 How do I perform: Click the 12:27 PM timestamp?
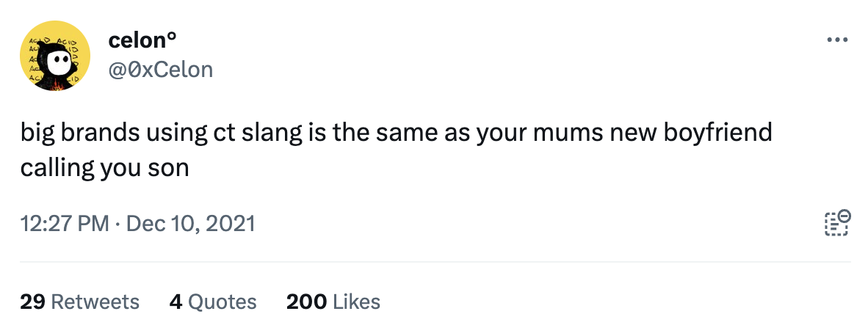[x=64, y=223]
